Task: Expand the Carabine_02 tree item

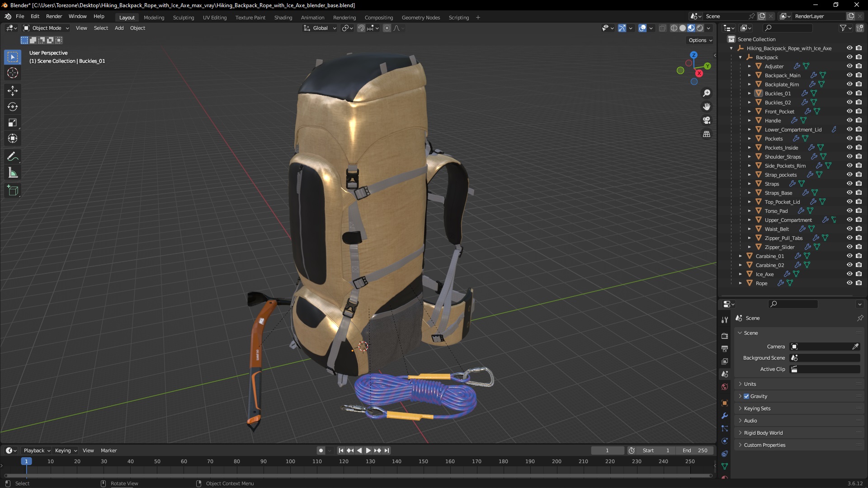Action: click(x=740, y=265)
